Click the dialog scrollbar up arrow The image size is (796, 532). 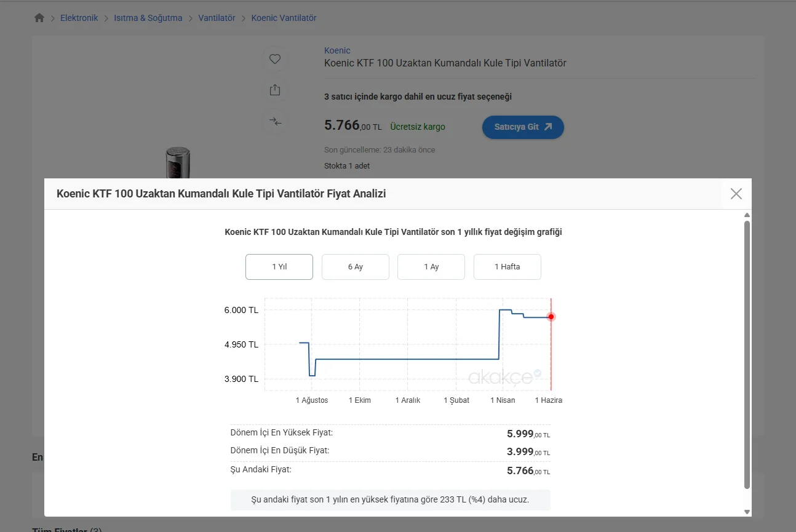click(747, 215)
